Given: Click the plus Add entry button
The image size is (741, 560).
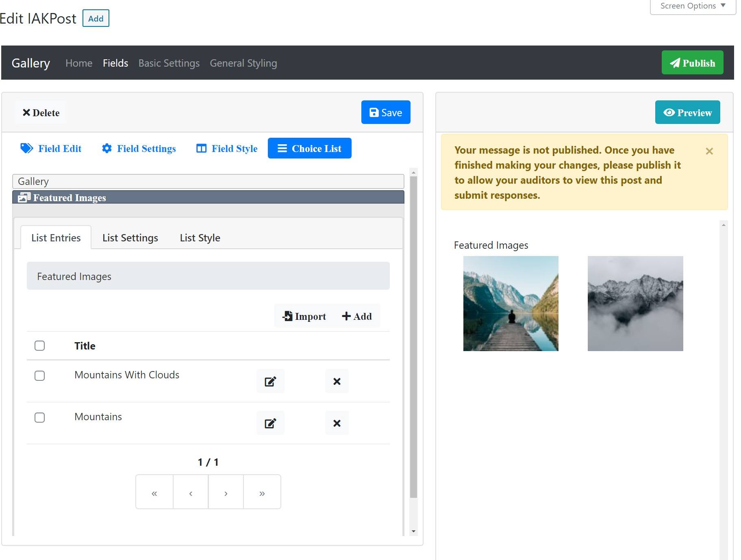Looking at the screenshot, I should (357, 316).
